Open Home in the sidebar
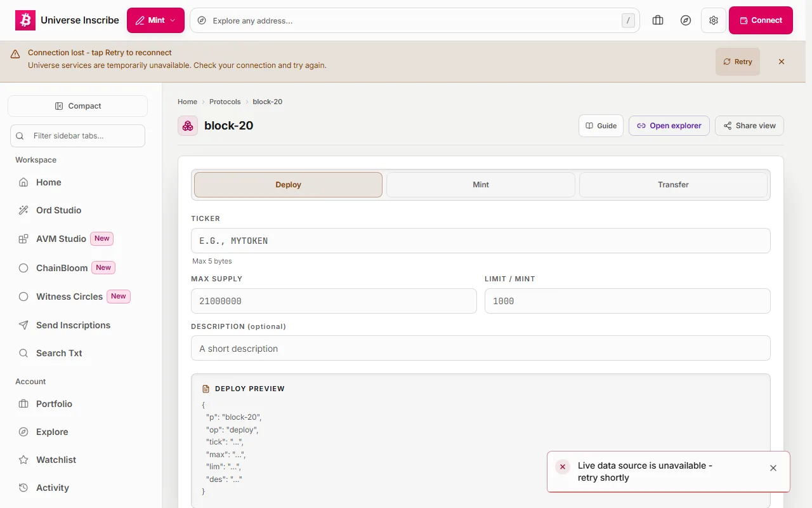 tap(77, 182)
